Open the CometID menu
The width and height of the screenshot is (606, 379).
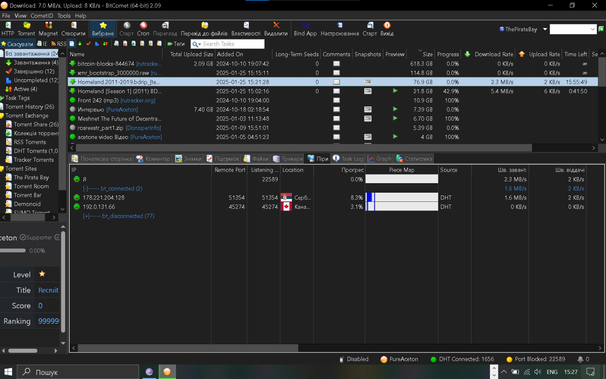tap(42, 16)
